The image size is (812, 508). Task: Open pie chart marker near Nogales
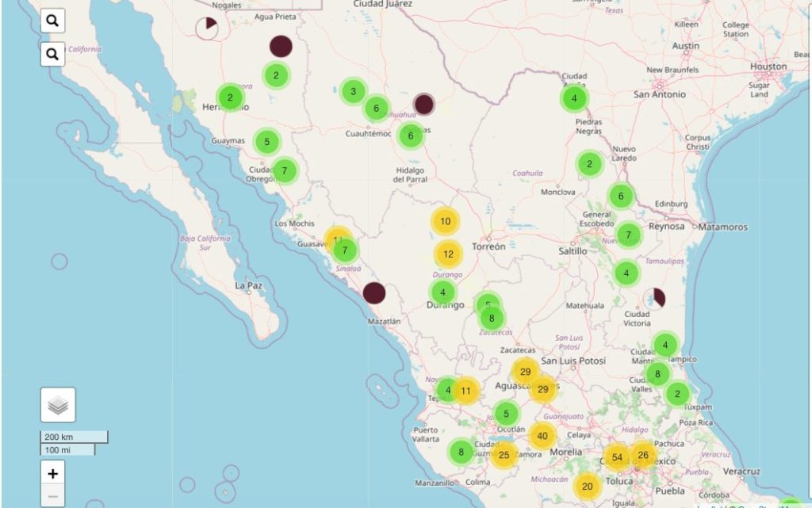[x=207, y=29]
